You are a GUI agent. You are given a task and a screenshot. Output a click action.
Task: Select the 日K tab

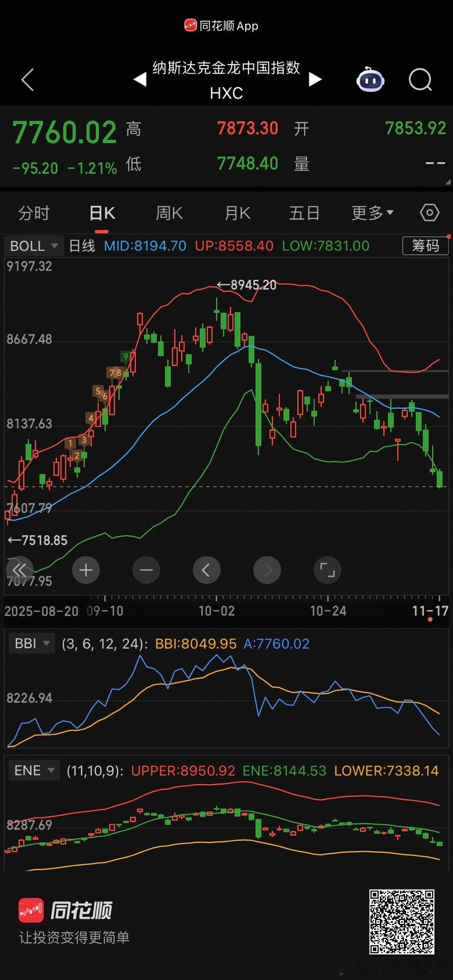pyautogui.click(x=102, y=213)
